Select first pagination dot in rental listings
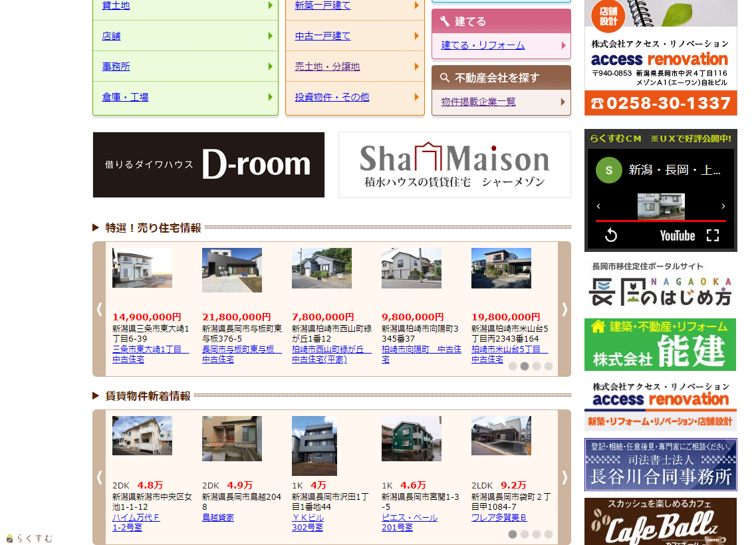756x545 pixels. (513, 534)
